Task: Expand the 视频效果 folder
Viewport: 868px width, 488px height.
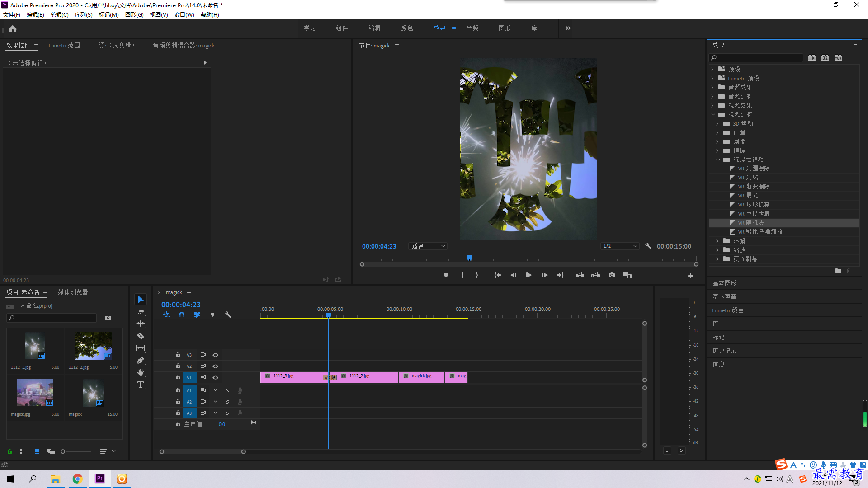Action: click(712, 105)
